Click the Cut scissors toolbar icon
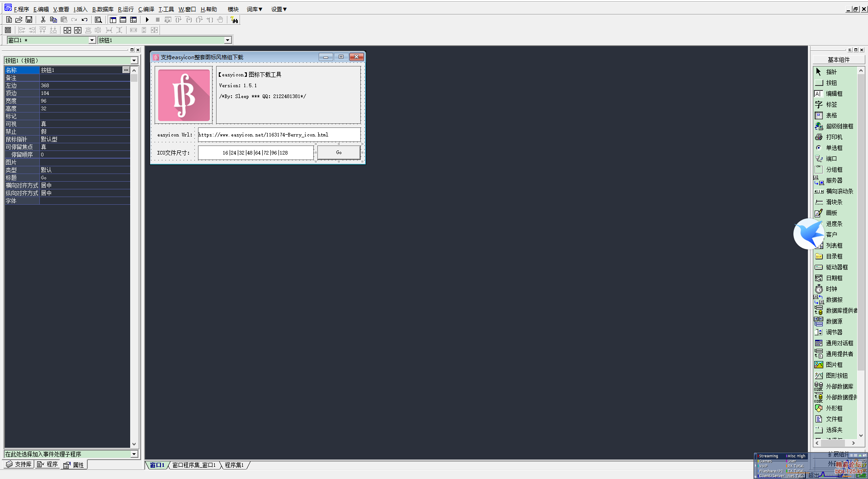 pyautogui.click(x=43, y=20)
